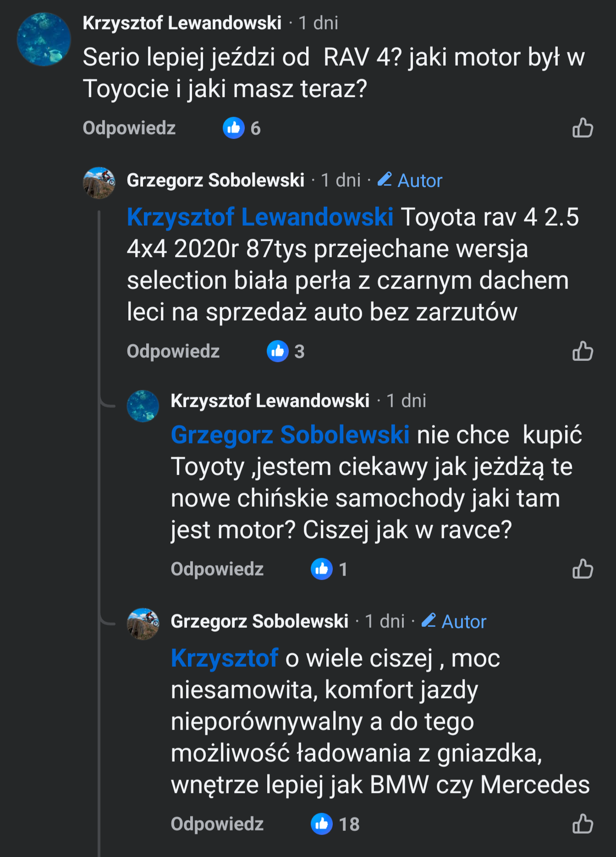The image size is (616, 857).
Task: View reactions on the comment with 6 likes
Action: point(242,128)
